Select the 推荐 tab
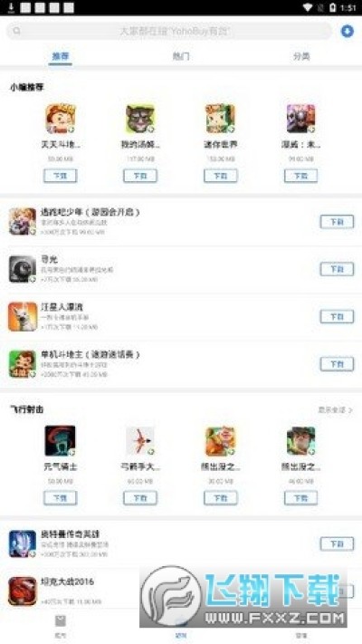This screenshot has width=362, height=644. [61, 56]
